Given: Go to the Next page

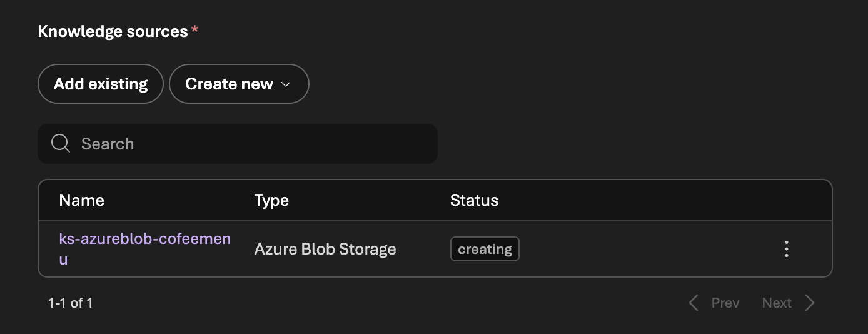Looking at the screenshot, I should coord(777,303).
